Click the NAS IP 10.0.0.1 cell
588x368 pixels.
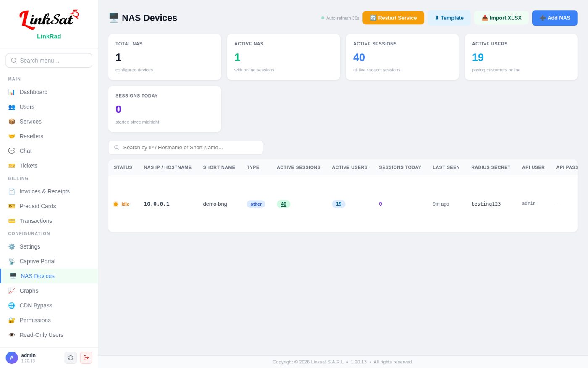pyautogui.click(x=157, y=204)
